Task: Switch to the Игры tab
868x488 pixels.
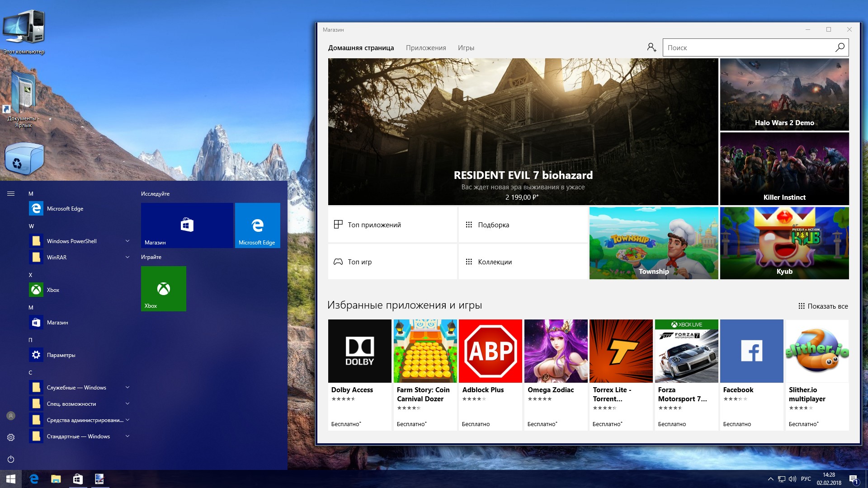Action: [466, 48]
